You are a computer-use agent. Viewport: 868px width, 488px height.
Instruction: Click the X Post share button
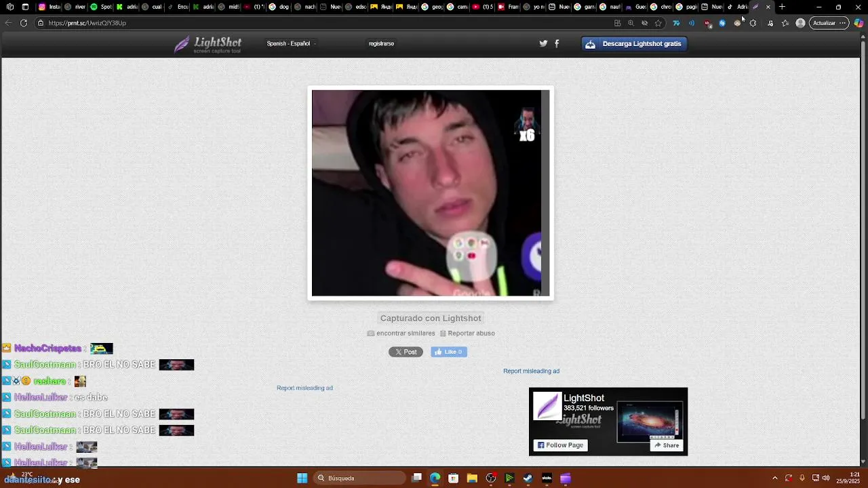click(x=406, y=352)
